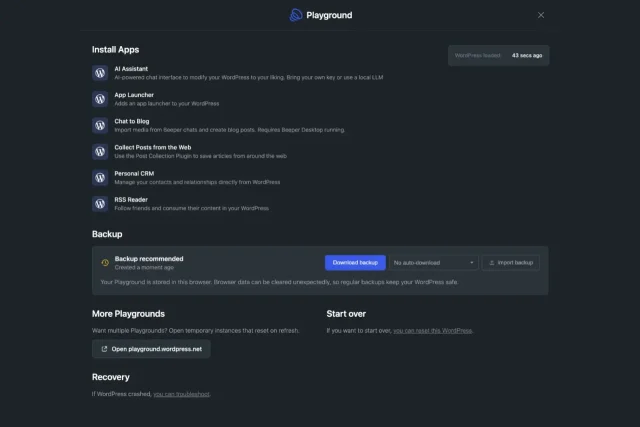The width and height of the screenshot is (640, 427).
Task: Click the Created a moment ago text
Action: 144,267
